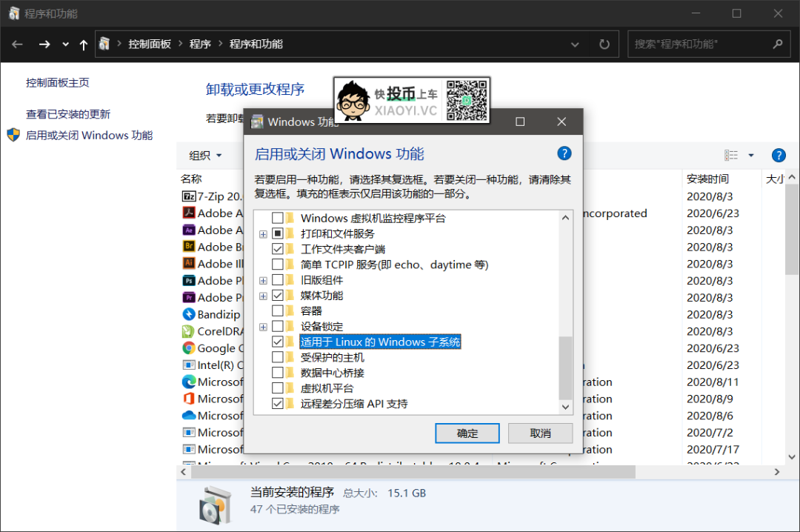Expand the 设备锁定 tree node
The width and height of the screenshot is (800, 532).
(x=263, y=327)
